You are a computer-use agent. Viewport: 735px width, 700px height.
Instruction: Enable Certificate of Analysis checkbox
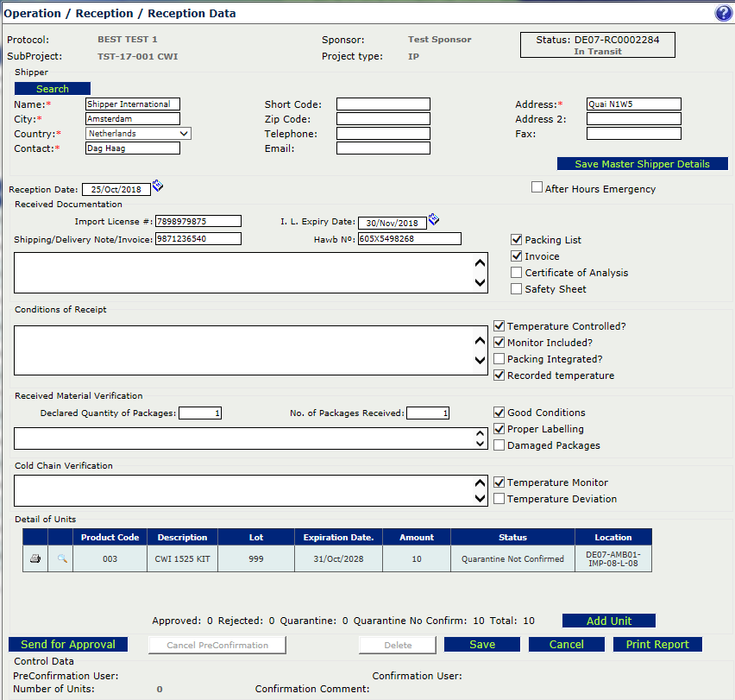516,273
